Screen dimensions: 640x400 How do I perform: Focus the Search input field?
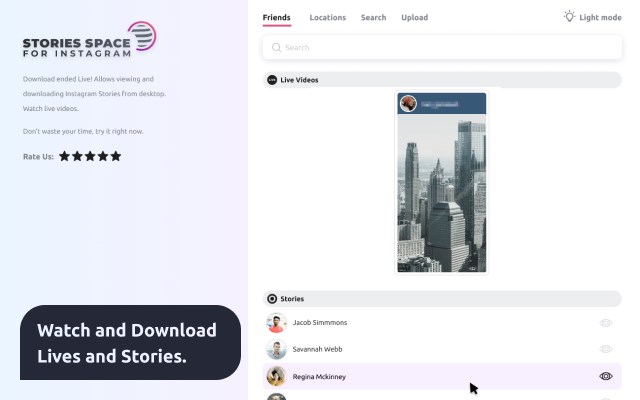(x=442, y=47)
